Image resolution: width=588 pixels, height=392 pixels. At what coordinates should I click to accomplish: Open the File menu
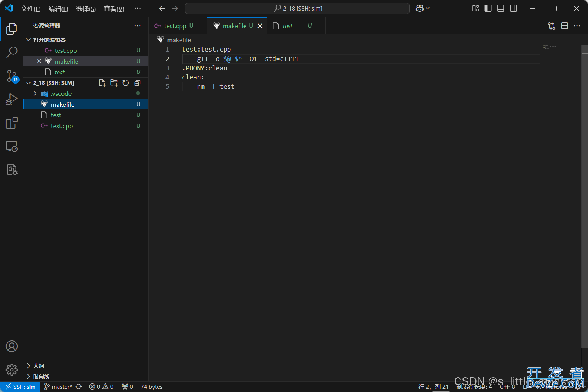click(31, 9)
